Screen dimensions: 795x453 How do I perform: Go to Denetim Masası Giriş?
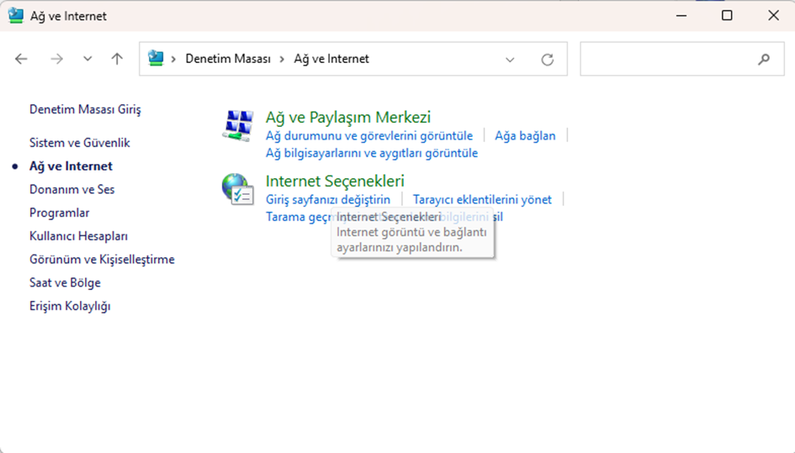(x=85, y=109)
